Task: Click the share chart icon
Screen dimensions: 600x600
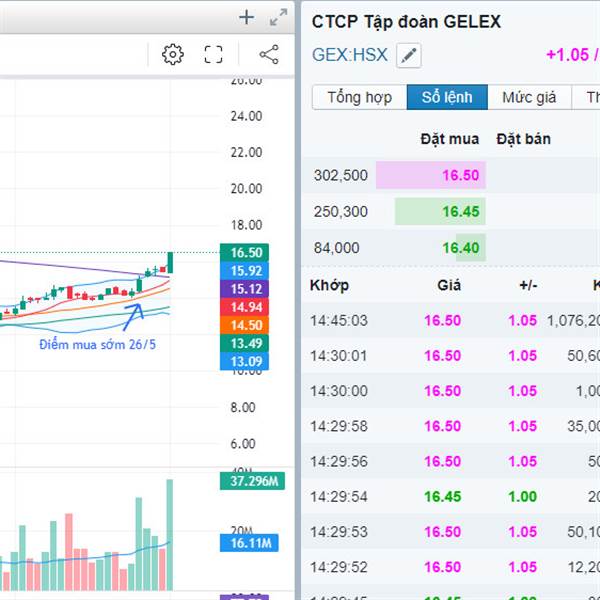Action: coord(269,54)
